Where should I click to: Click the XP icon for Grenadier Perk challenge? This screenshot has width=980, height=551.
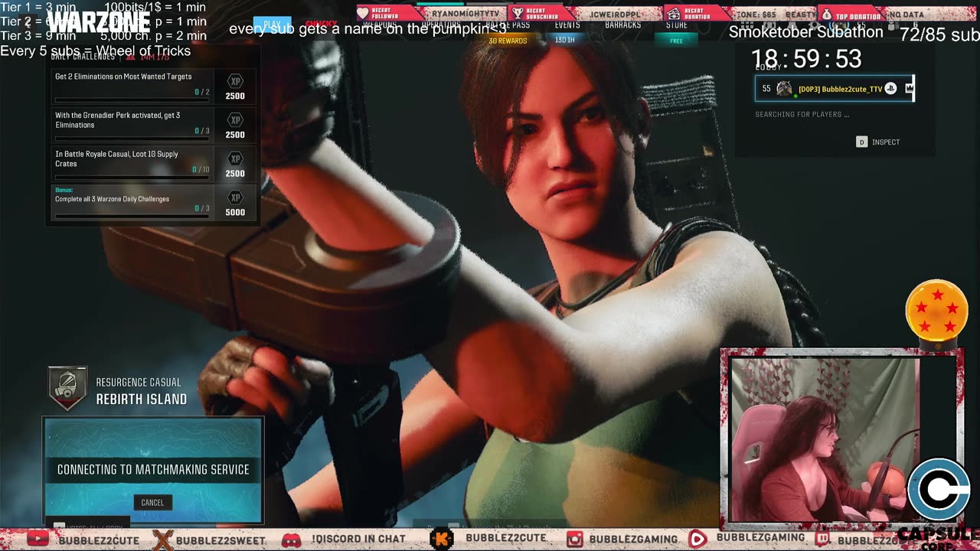pos(235,120)
